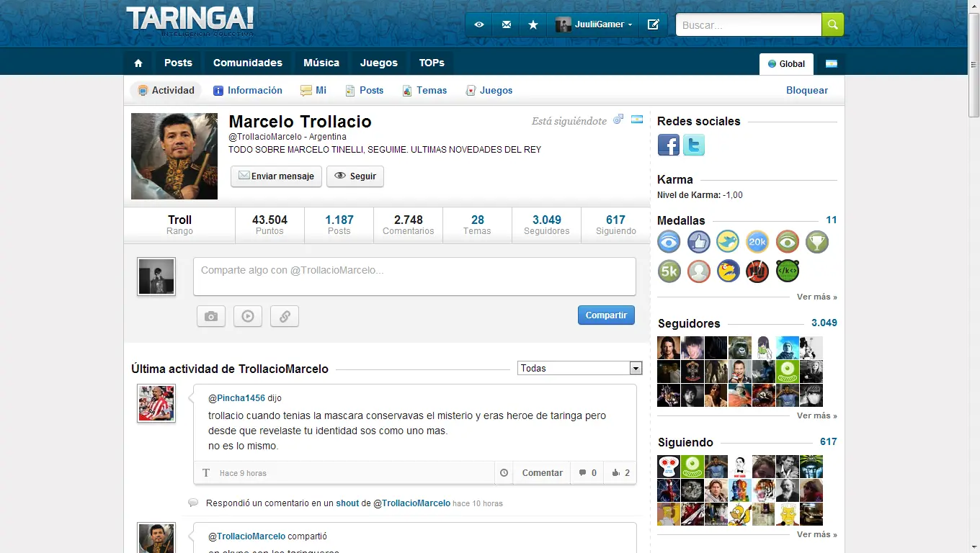The height and width of the screenshot is (553, 980).
Task: Click the camera attach photo icon
Action: click(x=211, y=316)
